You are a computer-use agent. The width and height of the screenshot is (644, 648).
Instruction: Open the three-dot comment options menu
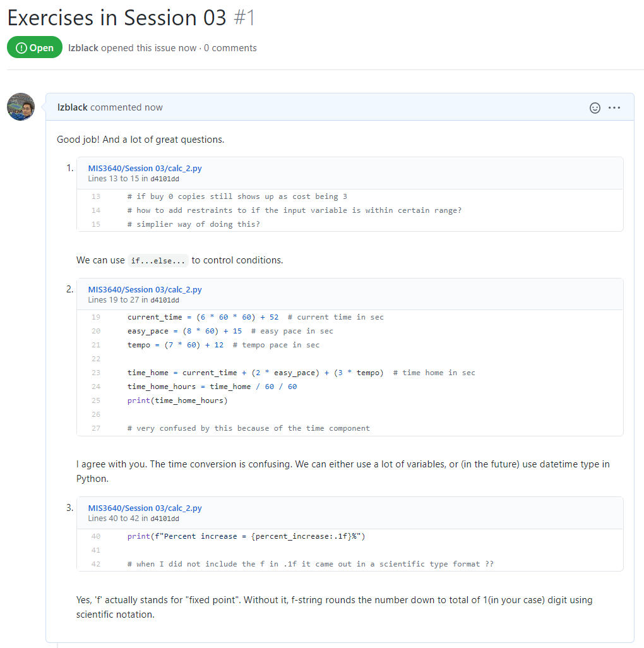tap(614, 108)
